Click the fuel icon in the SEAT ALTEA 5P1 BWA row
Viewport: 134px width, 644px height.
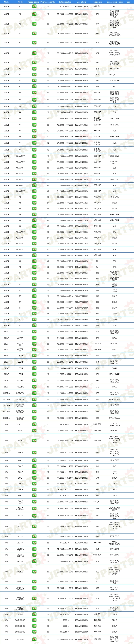click(x=34, y=338)
